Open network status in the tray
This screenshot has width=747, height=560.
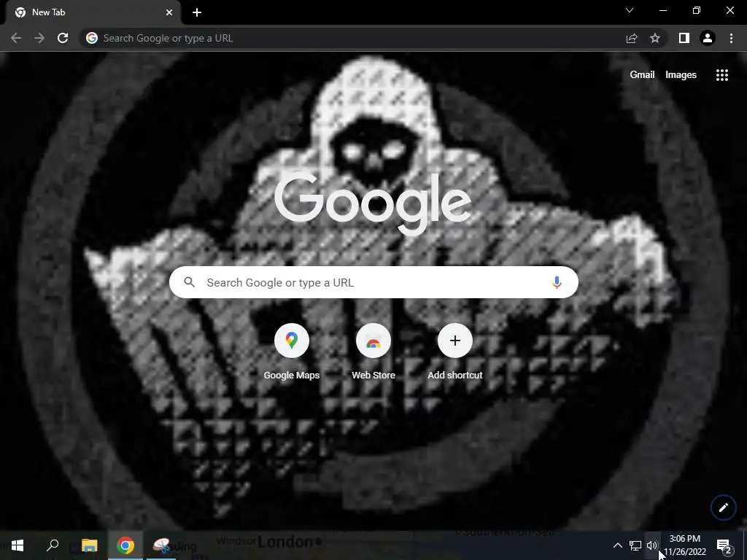(x=635, y=545)
